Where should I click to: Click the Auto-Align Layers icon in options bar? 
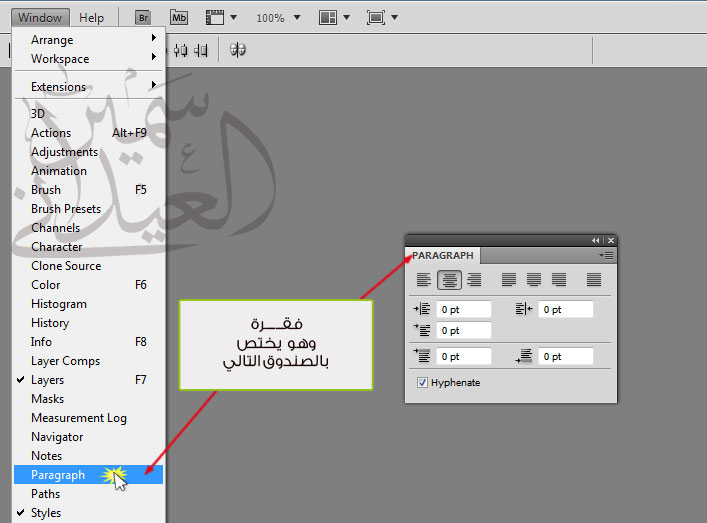pos(238,50)
